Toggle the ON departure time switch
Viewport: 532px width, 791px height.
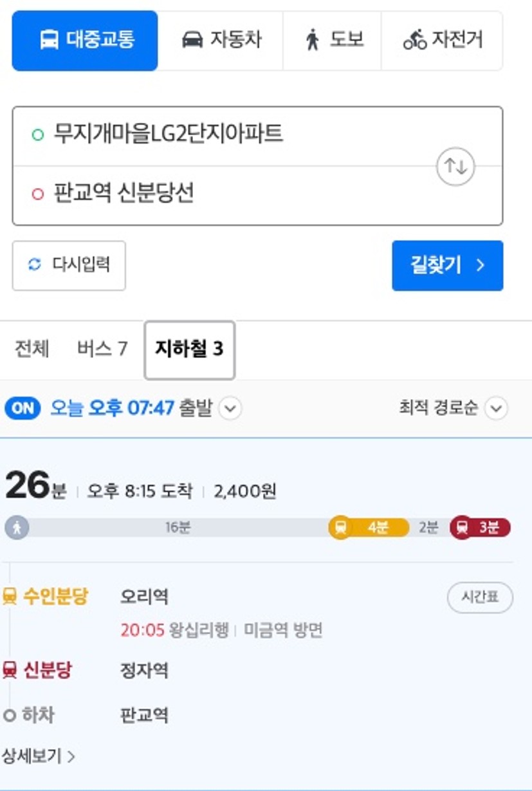pyautogui.click(x=23, y=409)
